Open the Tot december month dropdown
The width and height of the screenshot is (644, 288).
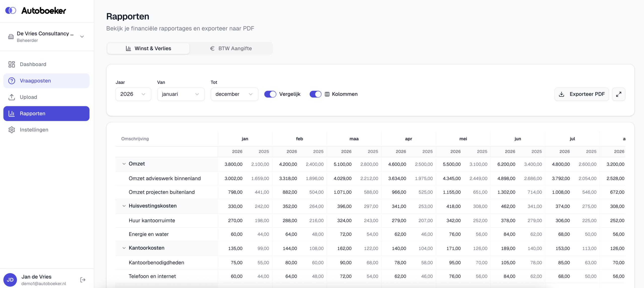click(234, 94)
